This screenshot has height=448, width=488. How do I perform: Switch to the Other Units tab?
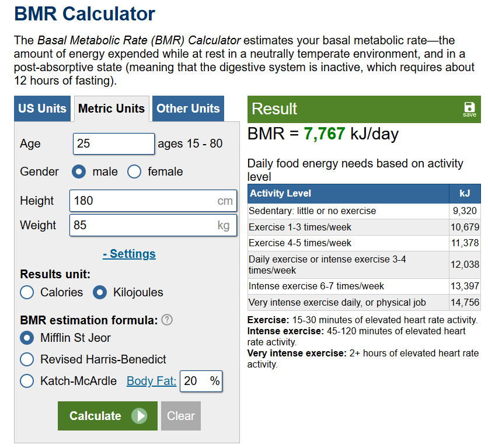[188, 108]
